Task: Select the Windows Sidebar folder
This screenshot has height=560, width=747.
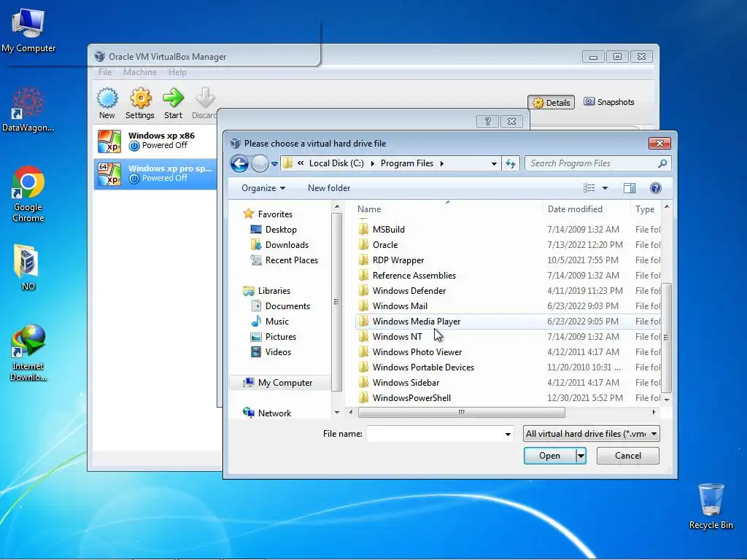Action: [508, 383]
